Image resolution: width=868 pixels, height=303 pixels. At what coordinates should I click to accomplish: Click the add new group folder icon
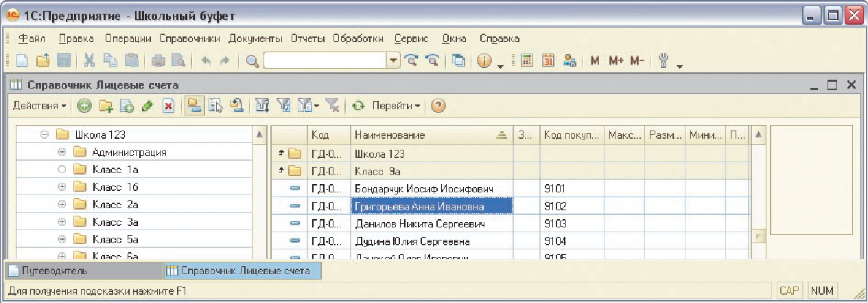coord(106,106)
